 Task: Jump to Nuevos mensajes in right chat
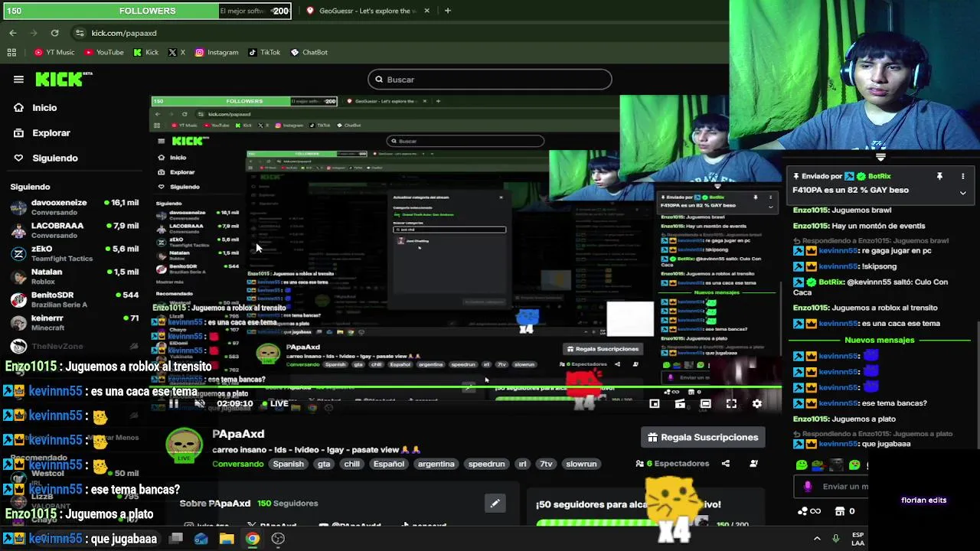pyautogui.click(x=880, y=340)
